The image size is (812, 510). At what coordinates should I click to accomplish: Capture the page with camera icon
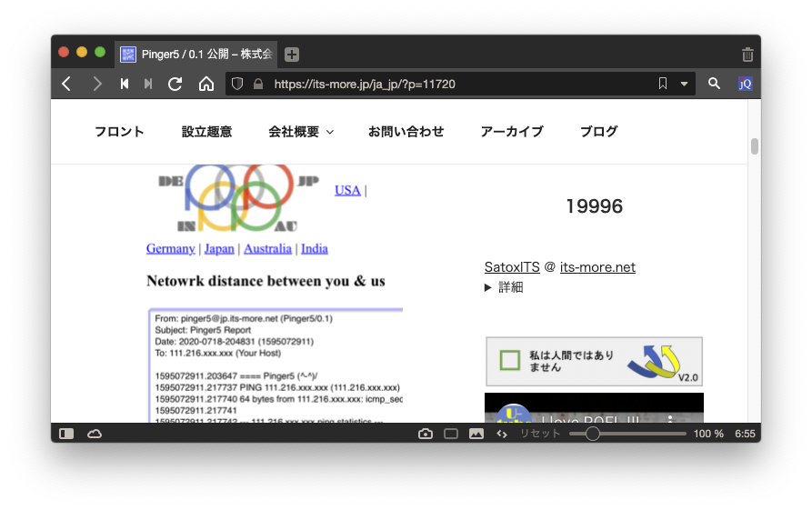pos(425,434)
